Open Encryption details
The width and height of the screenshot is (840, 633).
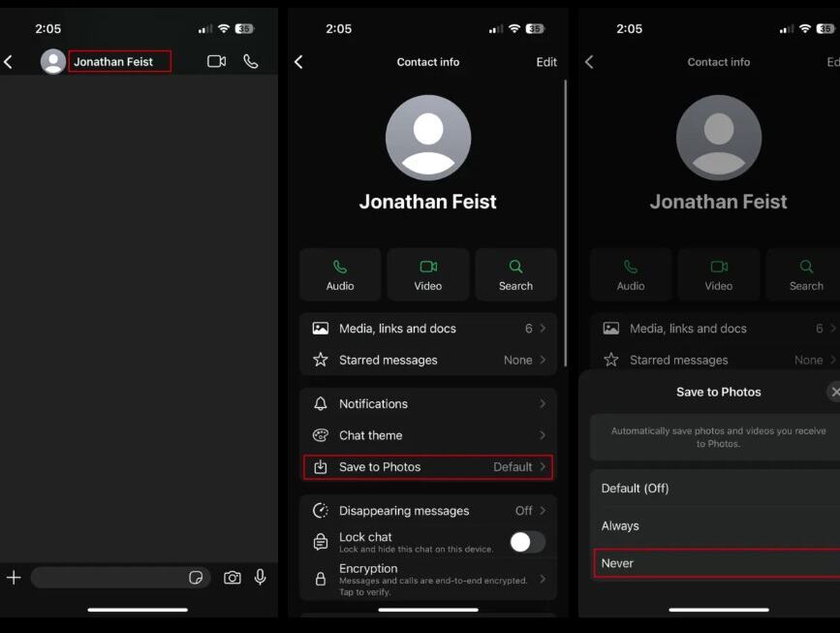428,579
